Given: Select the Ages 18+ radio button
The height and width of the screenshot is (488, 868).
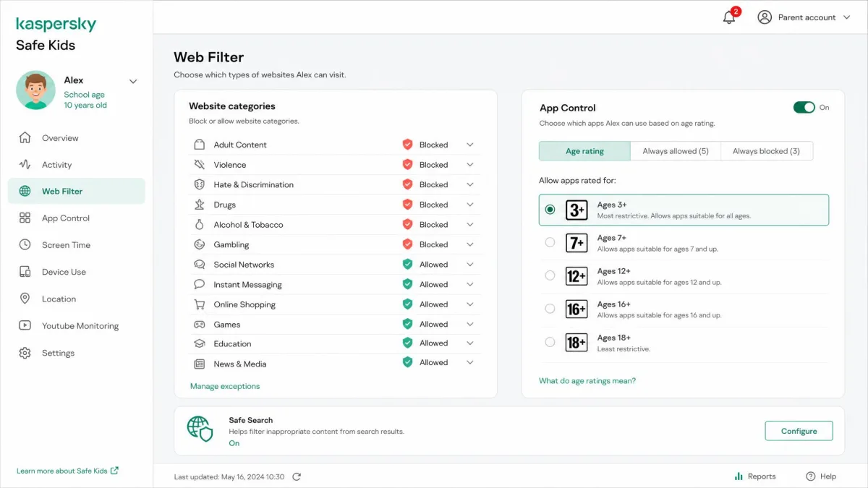Looking at the screenshot, I should click(x=550, y=342).
